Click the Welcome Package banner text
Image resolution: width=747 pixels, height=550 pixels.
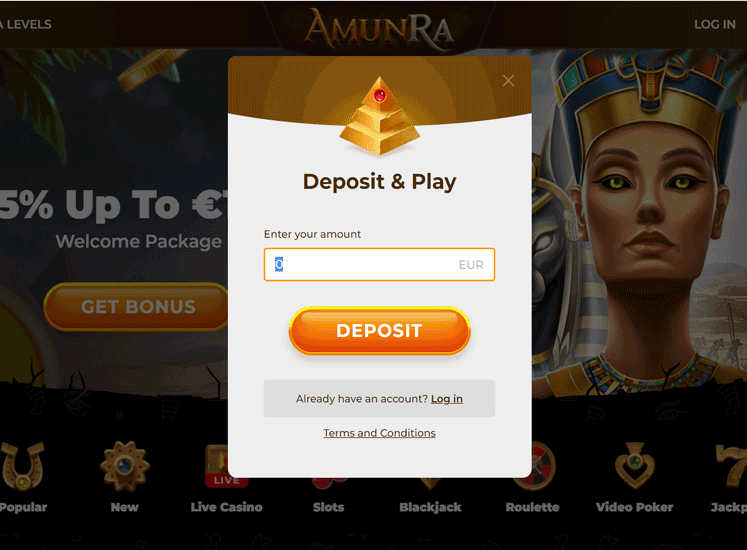point(139,242)
